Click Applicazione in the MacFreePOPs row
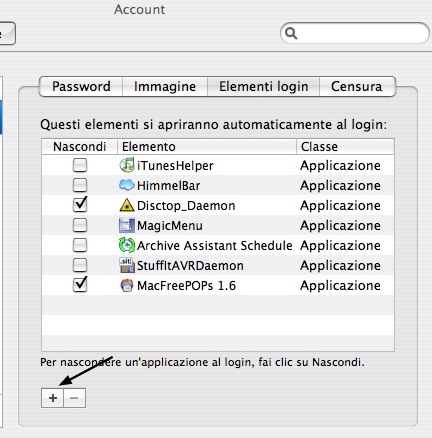 click(340, 286)
